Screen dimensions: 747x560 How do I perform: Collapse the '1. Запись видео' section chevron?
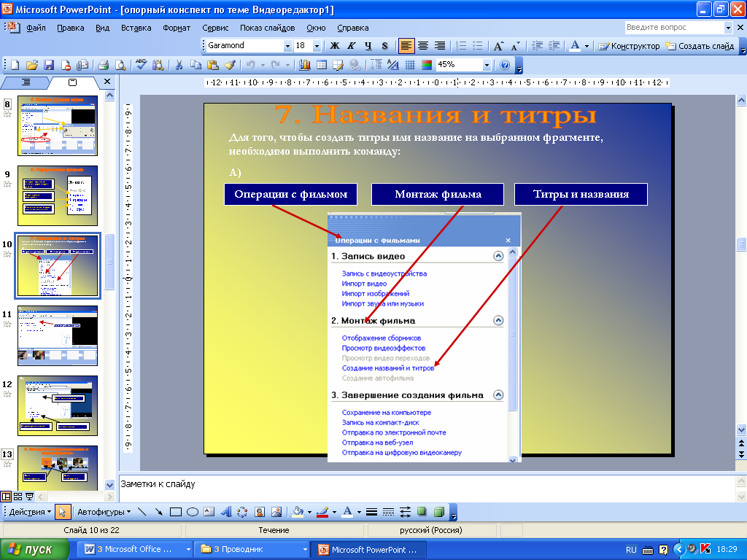tap(498, 256)
